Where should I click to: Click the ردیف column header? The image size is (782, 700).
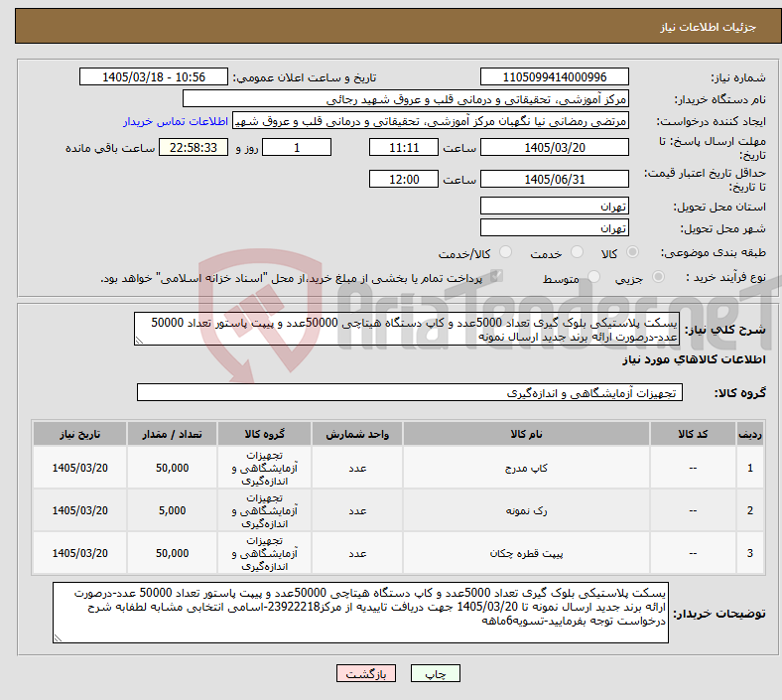pos(749,434)
